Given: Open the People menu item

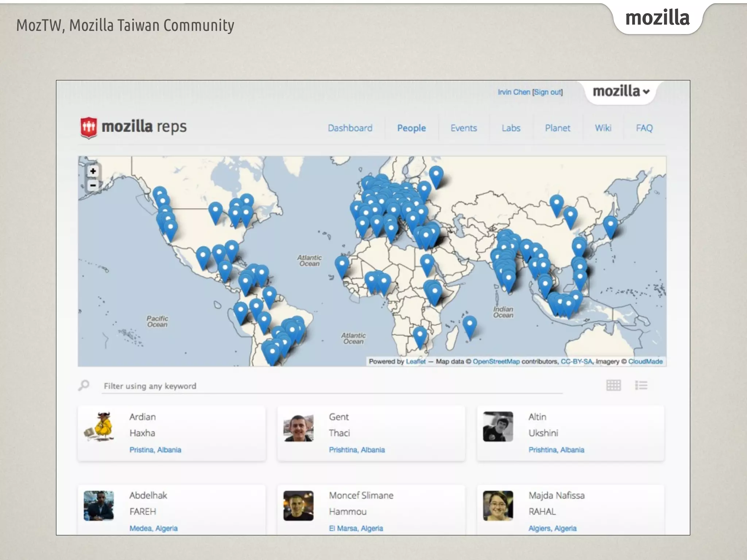Looking at the screenshot, I should click(x=411, y=128).
